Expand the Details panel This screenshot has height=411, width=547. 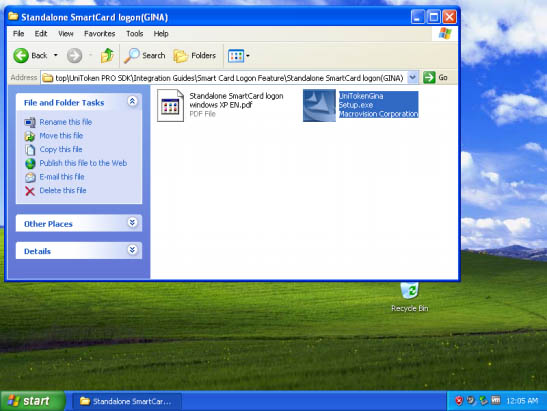132,250
